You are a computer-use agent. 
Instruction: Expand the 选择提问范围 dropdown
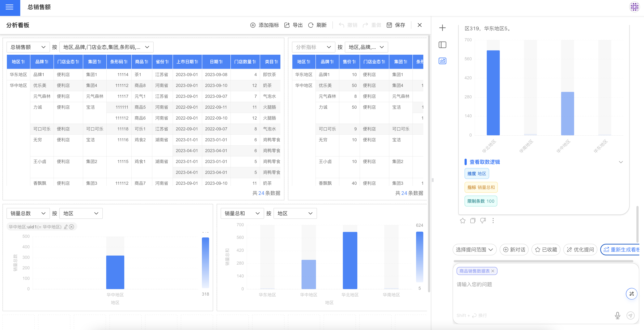click(x=474, y=250)
